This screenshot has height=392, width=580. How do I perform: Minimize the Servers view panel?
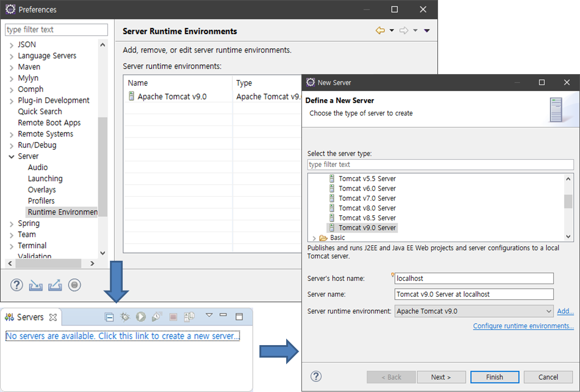[223, 315]
